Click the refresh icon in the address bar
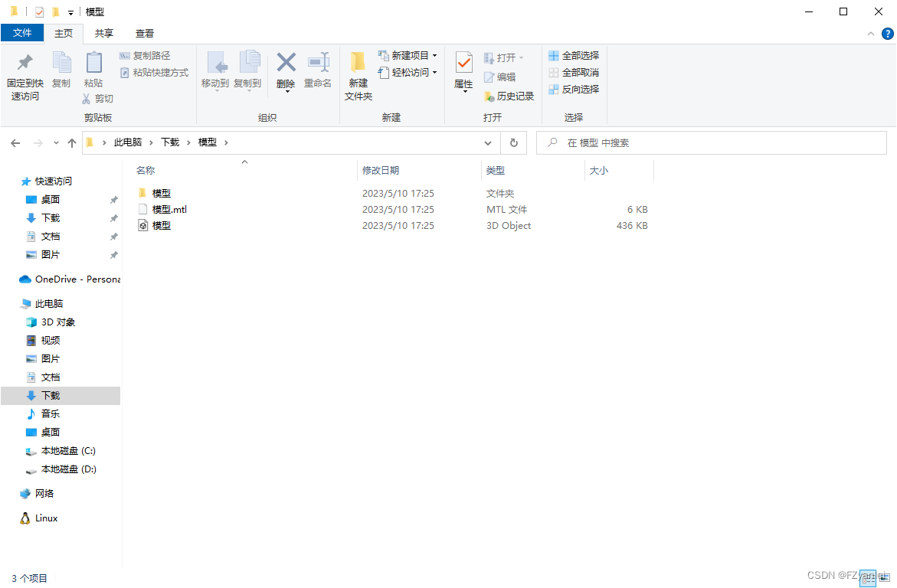 click(x=513, y=142)
